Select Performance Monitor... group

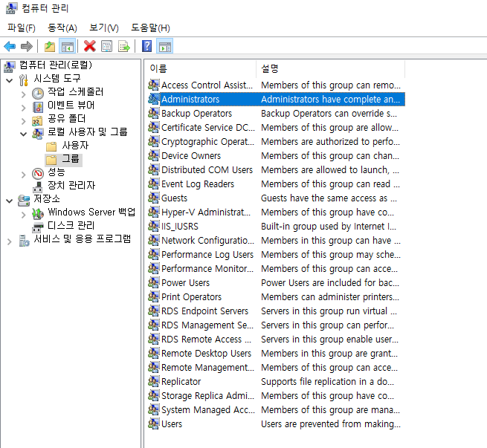207,269
